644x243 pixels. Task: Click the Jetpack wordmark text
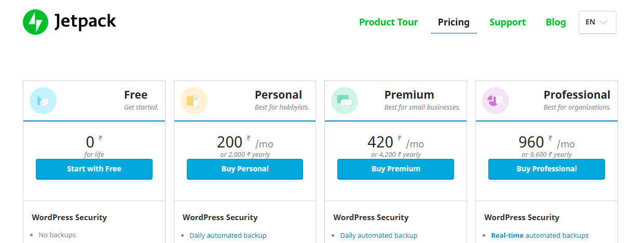tap(85, 22)
